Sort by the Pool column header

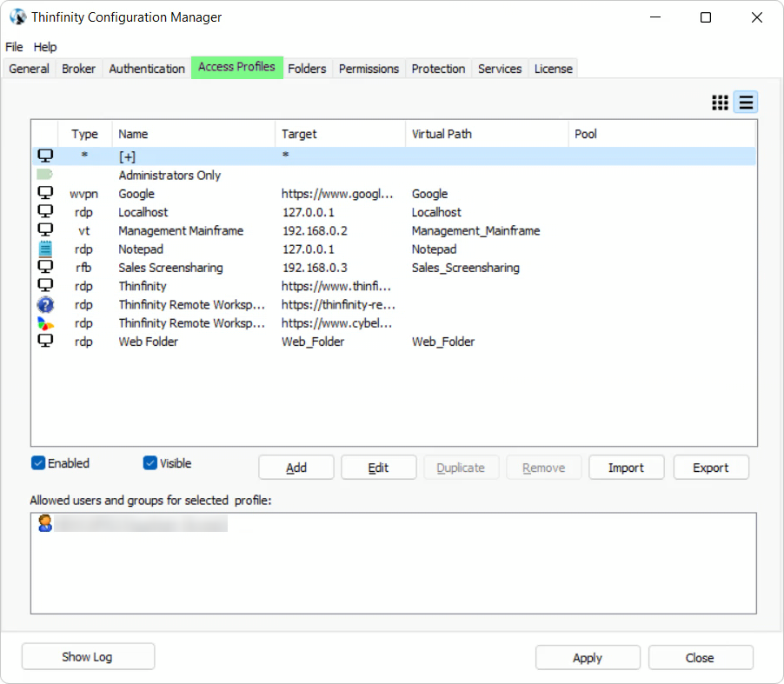pyautogui.click(x=661, y=134)
